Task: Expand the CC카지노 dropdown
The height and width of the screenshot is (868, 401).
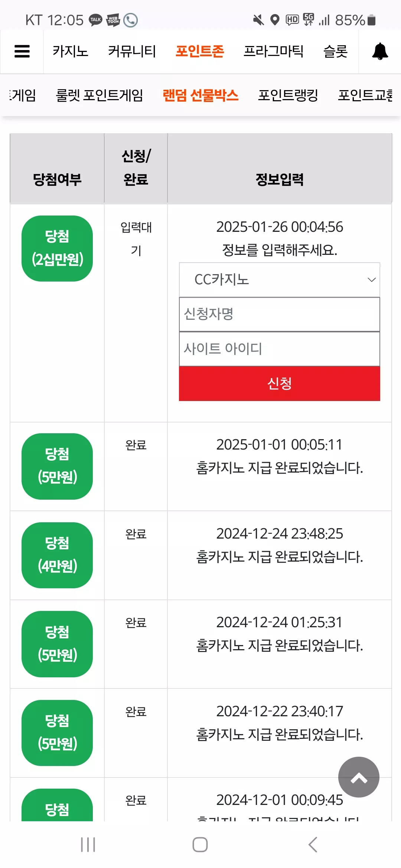Action: (x=280, y=280)
